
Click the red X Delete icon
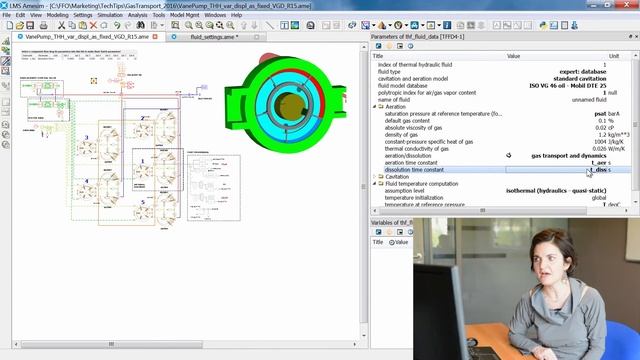[x=93, y=25]
